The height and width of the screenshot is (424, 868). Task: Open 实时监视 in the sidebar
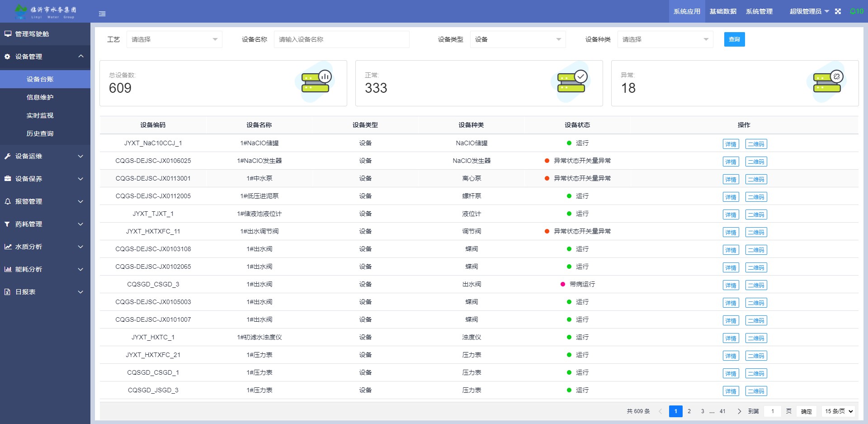coord(45,115)
